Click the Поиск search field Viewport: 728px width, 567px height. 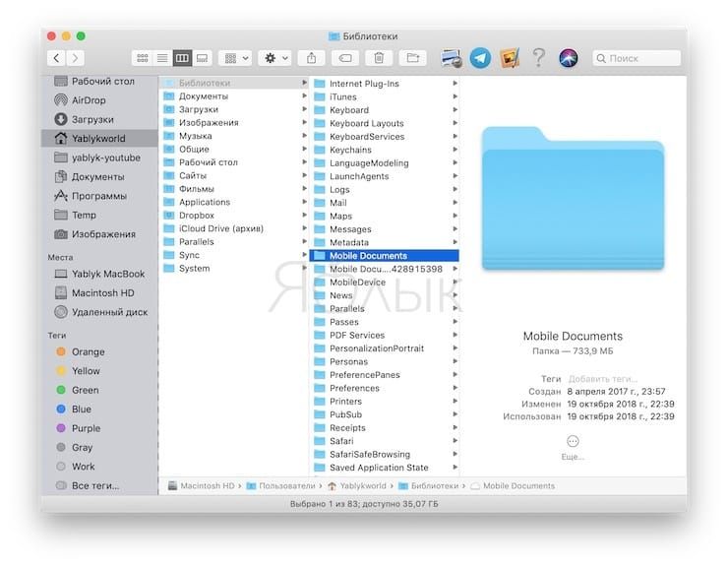point(637,59)
